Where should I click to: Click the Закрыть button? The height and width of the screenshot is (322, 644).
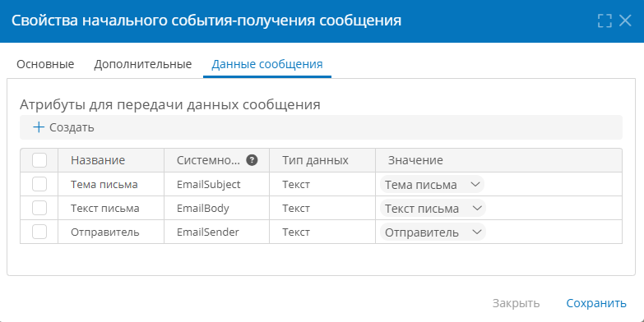516,303
